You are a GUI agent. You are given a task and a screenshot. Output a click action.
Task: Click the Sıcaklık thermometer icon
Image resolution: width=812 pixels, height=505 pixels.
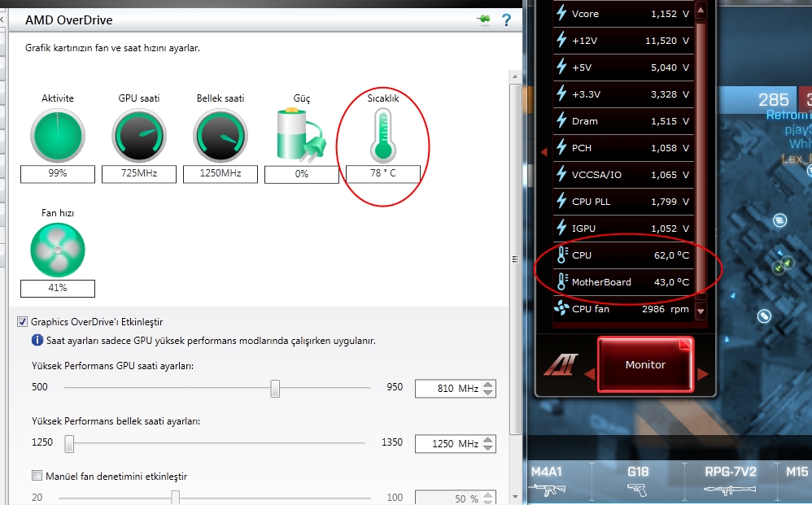tap(382, 135)
